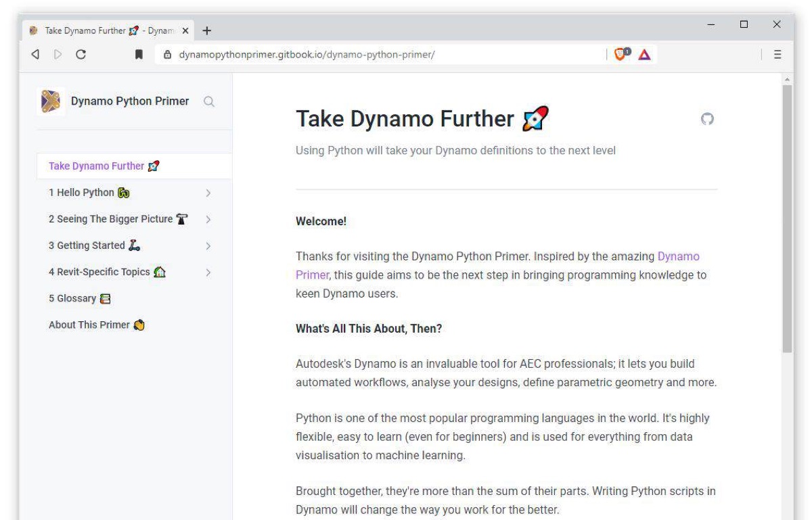Image resolution: width=812 pixels, height=520 pixels.
Task: Click the Dynamo Python Primer site title
Action: tap(130, 101)
